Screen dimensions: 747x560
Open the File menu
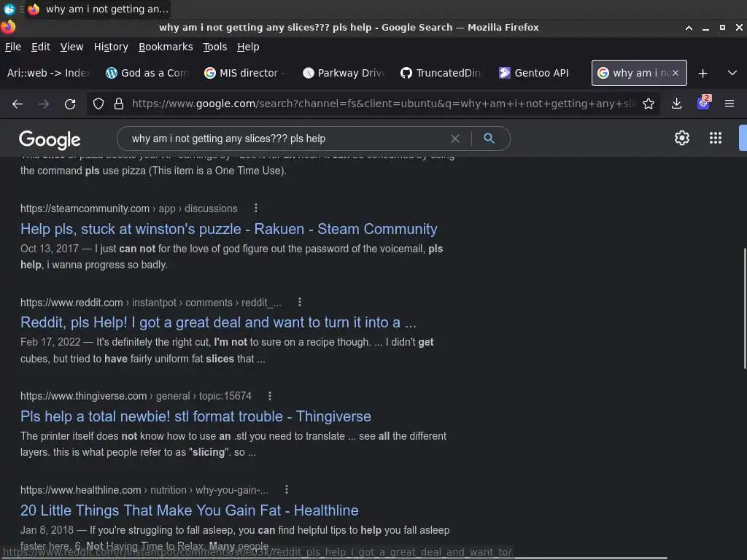click(13, 47)
